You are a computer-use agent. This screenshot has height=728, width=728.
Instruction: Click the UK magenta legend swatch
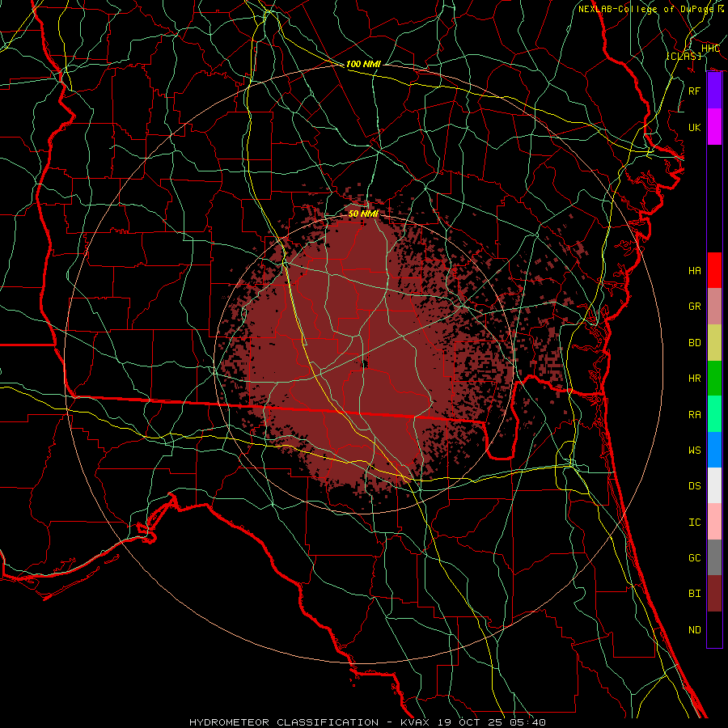click(714, 127)
